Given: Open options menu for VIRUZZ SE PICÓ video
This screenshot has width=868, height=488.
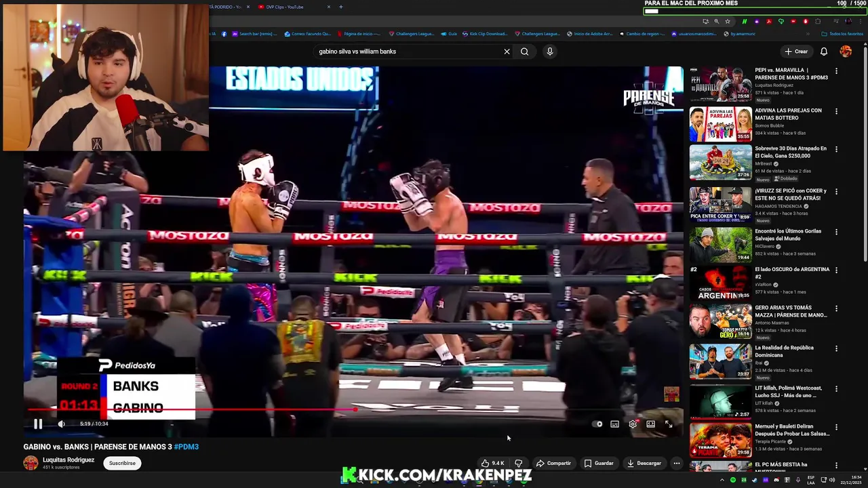Looking at the screenshot, I should coord(836,192).
